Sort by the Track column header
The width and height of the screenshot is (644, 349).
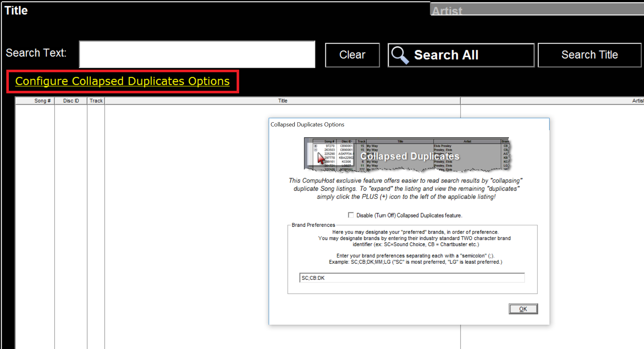point(96,101)
